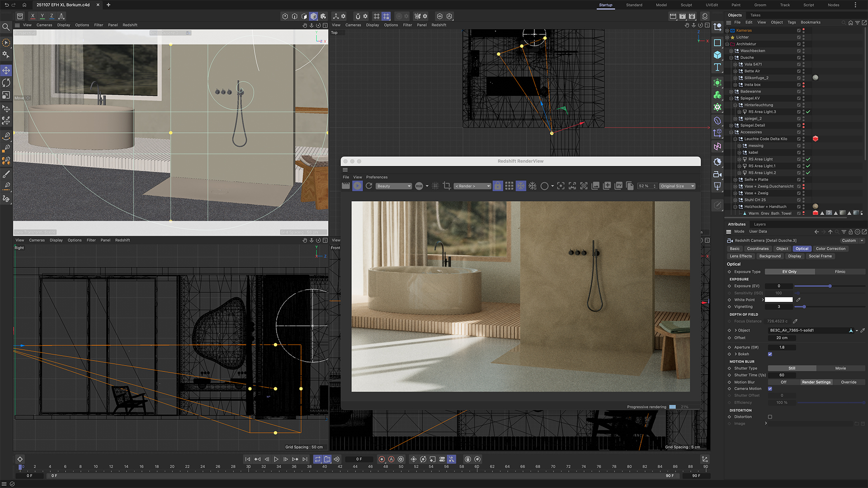Open the render in Picture Viewer via PV icon
The image size is (868, 488).
point(618,186)
